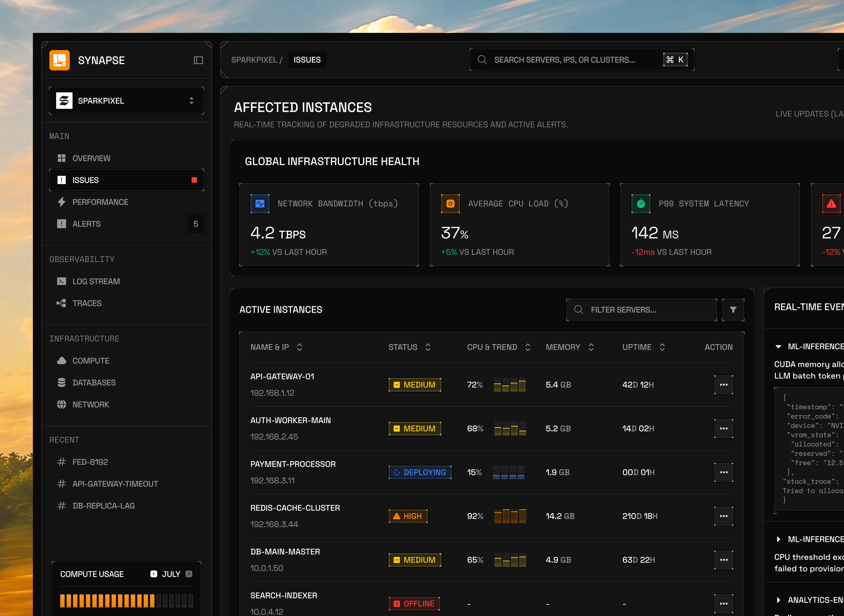Click OFFLINE status badge for SEARCH-INDEXER
The image size is (844, 616).
414,604
